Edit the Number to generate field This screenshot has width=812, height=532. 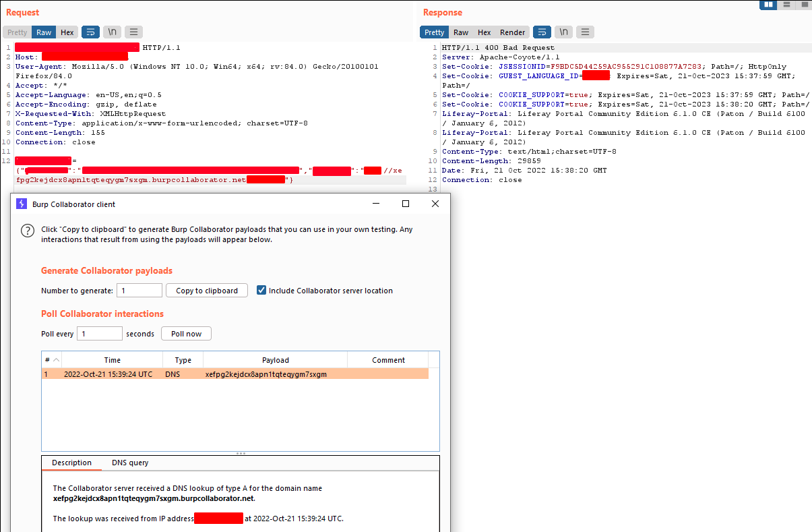point(139,290)
